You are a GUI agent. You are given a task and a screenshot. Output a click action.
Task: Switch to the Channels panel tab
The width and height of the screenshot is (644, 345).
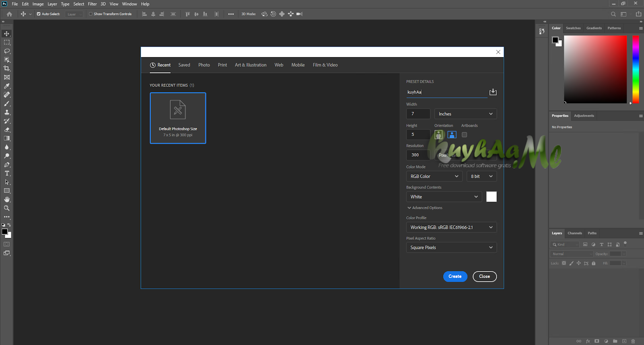[575, 233]
